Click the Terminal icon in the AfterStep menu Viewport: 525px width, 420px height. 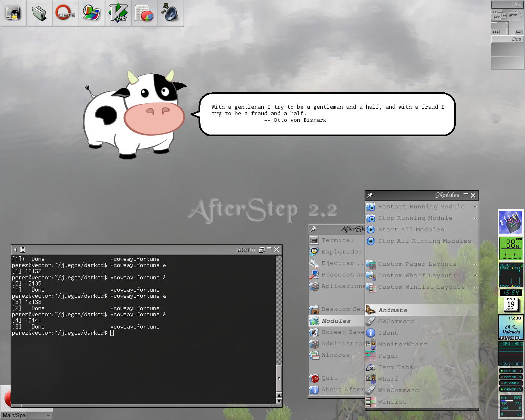coord(314,240)
